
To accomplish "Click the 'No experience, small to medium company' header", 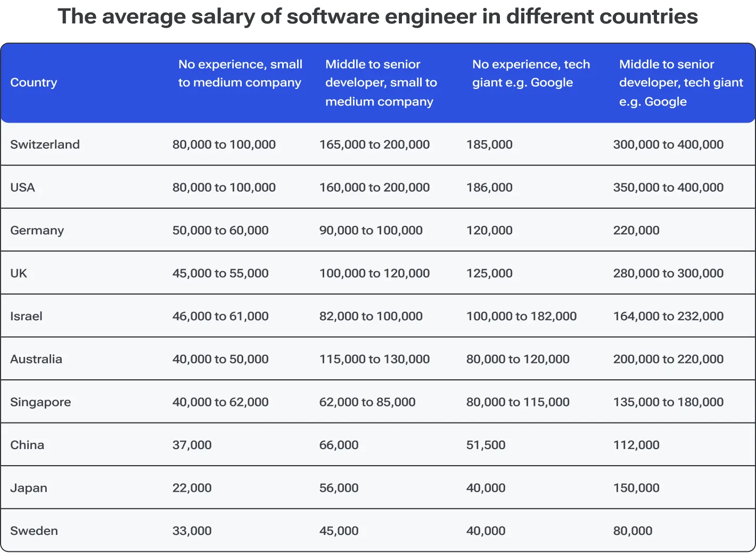I will tap(240, 73).
